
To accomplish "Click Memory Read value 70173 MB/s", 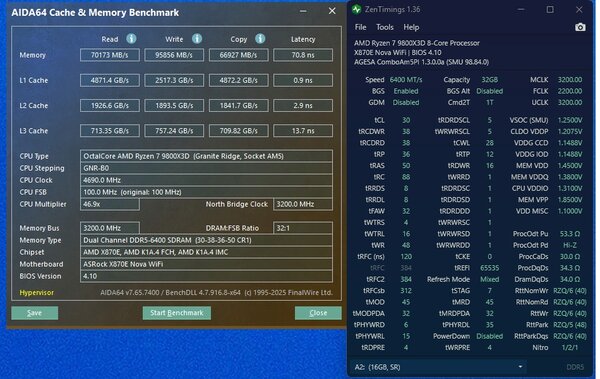I will click(110, 55).
